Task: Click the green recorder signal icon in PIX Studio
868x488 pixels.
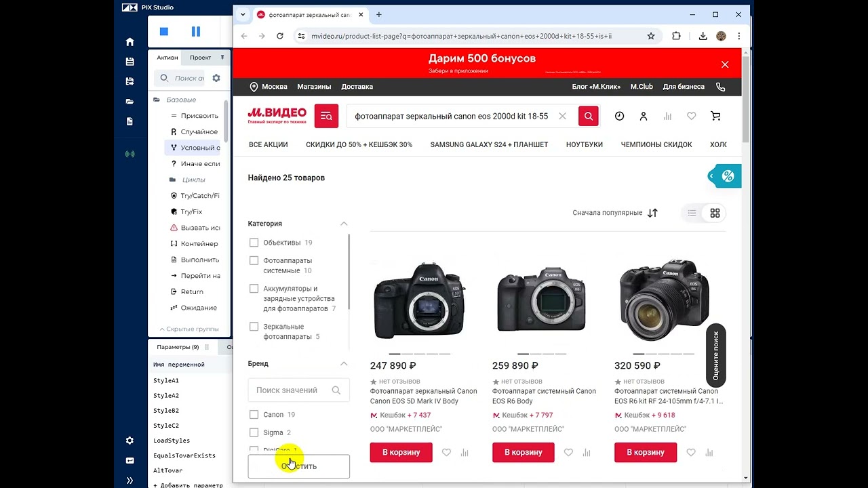Action: 130,154
